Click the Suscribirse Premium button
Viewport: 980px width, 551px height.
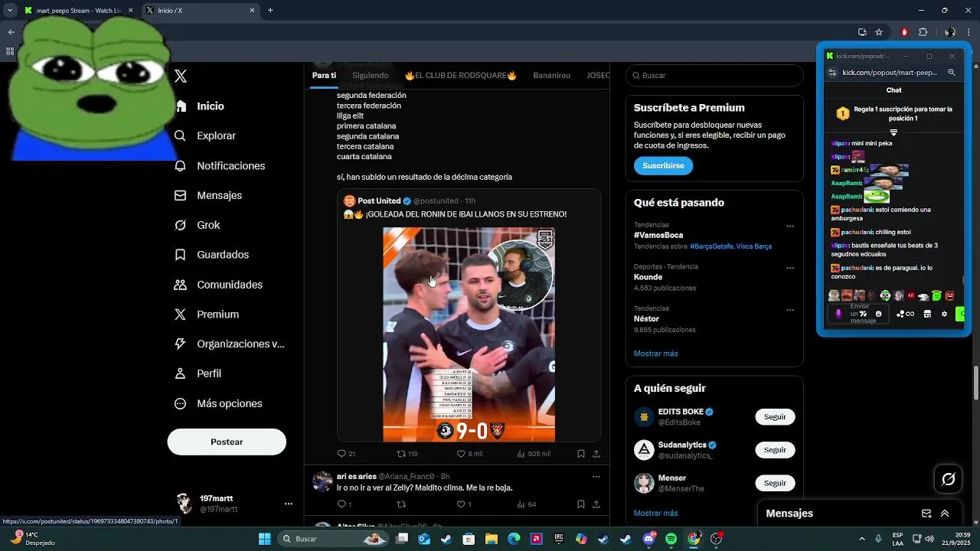(x=663, y=165)
